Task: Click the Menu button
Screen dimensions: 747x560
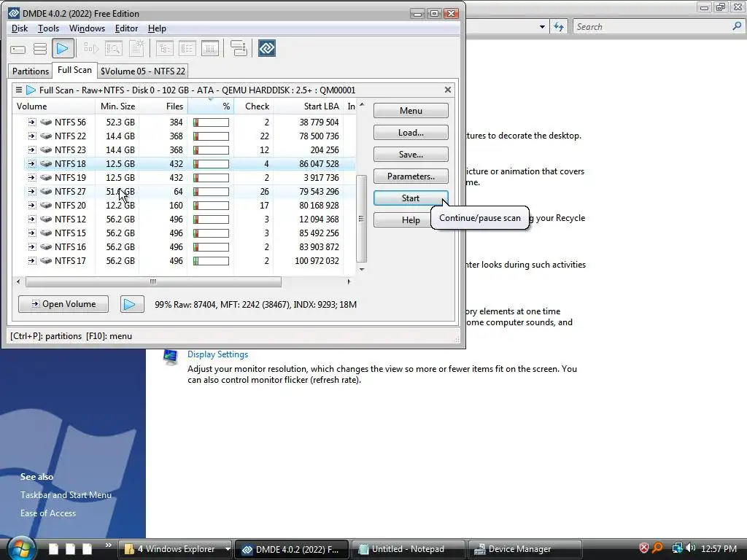Action: pos(411,111)
